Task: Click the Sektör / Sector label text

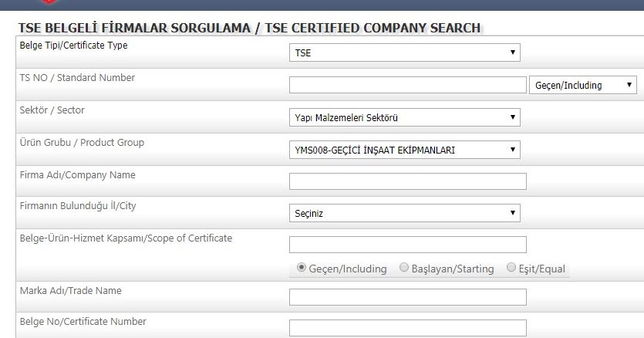Action: tap(52, 110)
